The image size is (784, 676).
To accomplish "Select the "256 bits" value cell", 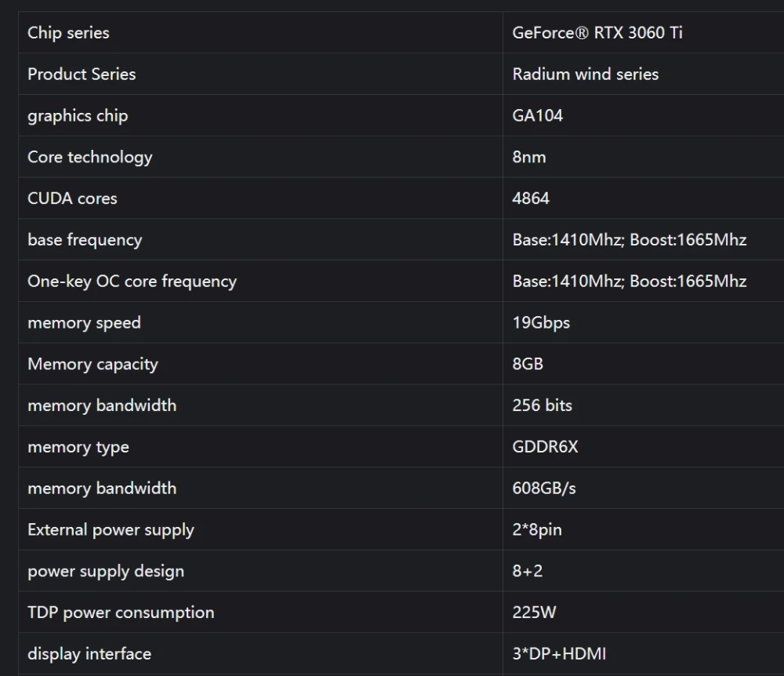I will 543,405.
